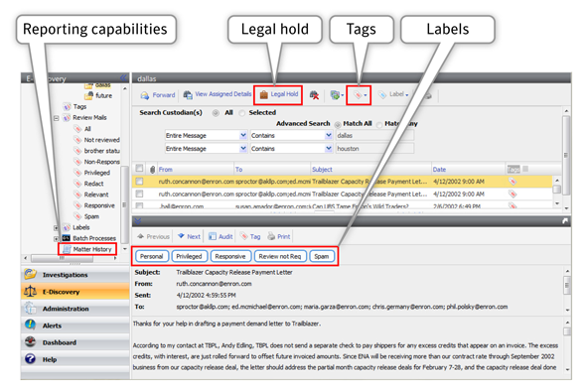The width and height of the screenshot is (586, 392).
Task: Open the Investigations navigation section
Action: pos(75,275)
